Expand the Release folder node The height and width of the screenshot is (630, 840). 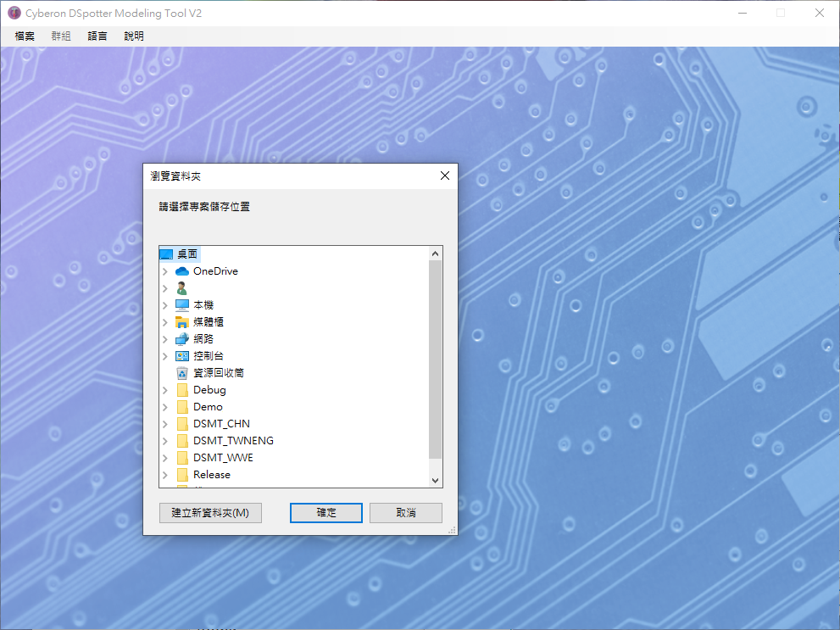165,475
